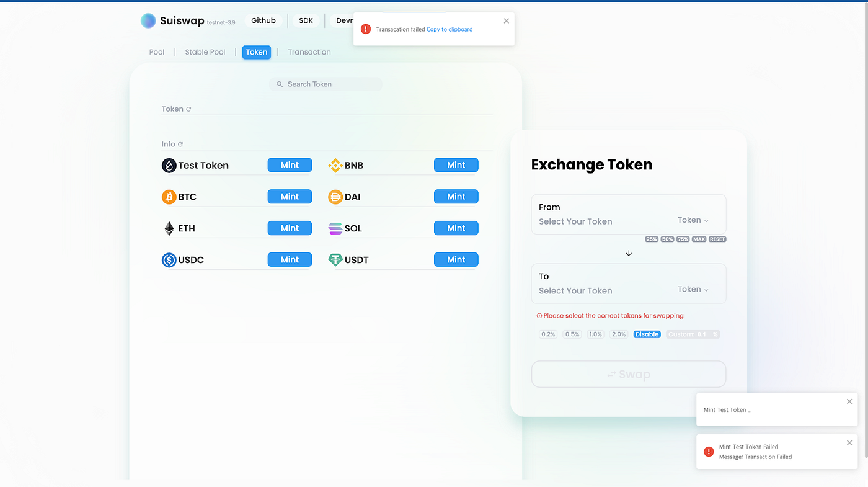Set From amount to MAX

tap(699, 239)
